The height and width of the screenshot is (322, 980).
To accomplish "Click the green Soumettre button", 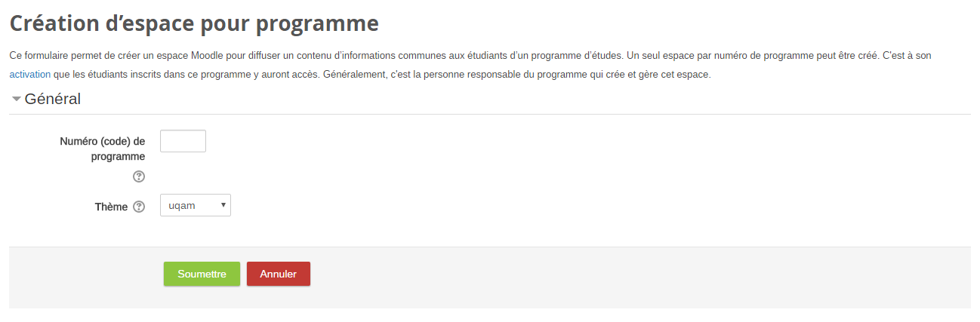I will 202,274.
